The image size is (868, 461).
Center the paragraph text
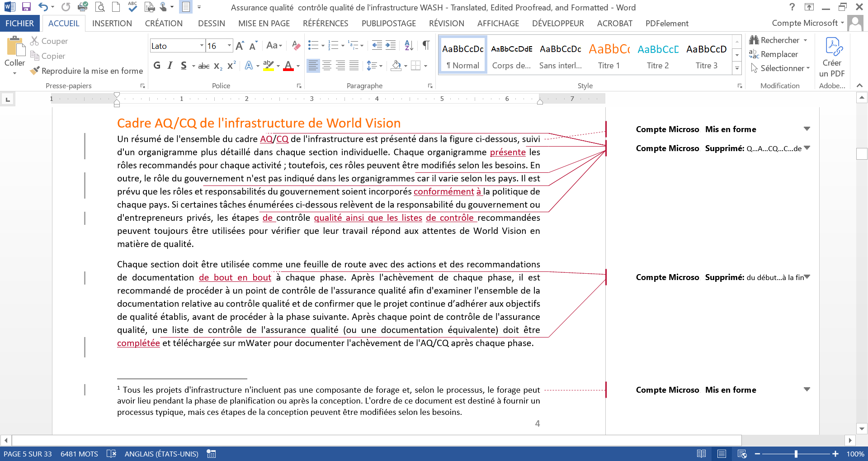(x=327, y=66)
